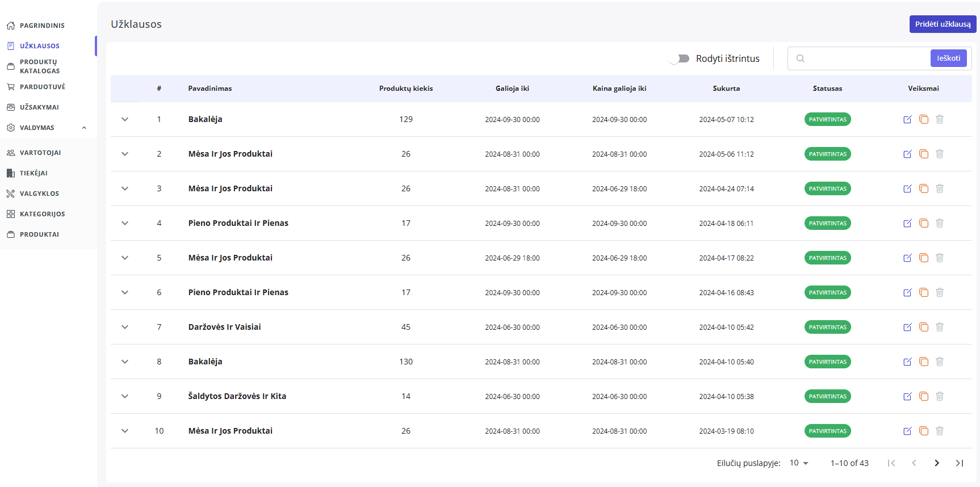The height and width of the screenshot is (487, 980).
Task: Go to next page of results
Action: coord(937,463)
